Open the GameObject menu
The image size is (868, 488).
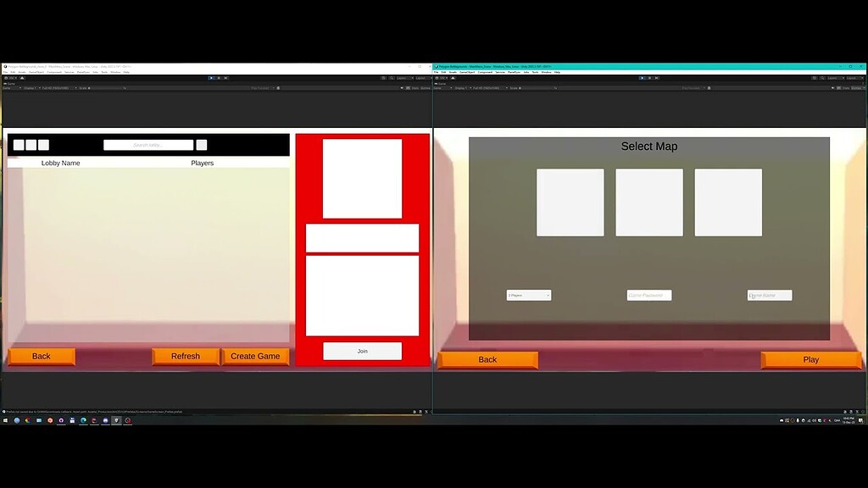coord(34,72)
